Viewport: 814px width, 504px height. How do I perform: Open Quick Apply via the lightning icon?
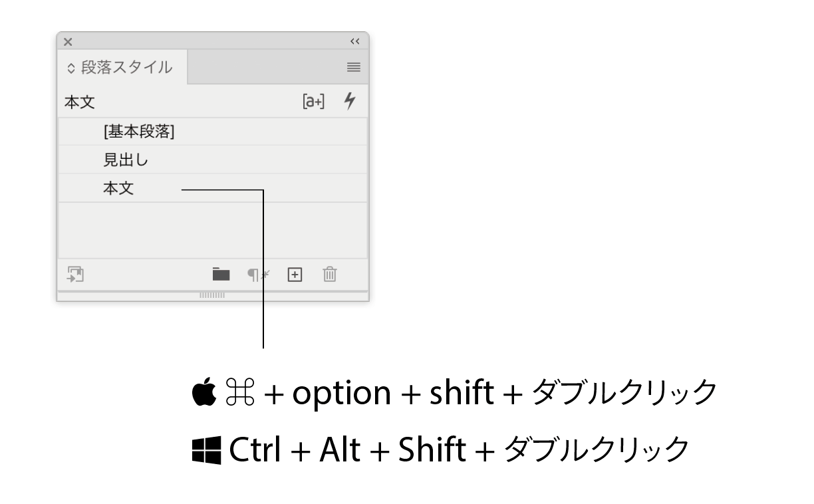click(x=350, y=101)
